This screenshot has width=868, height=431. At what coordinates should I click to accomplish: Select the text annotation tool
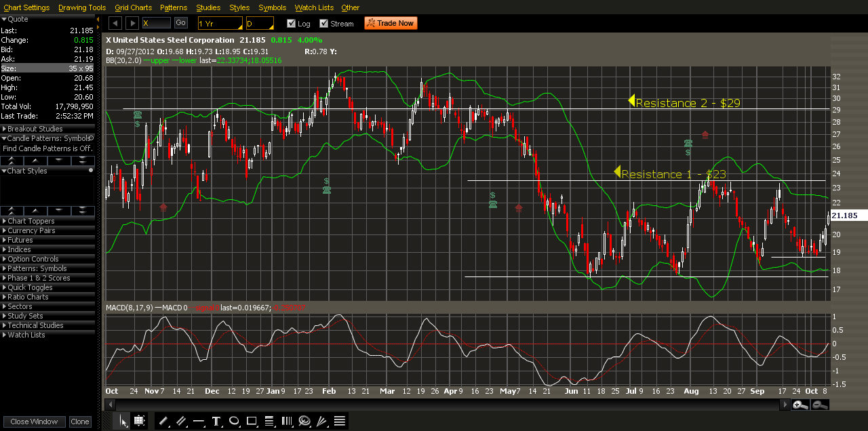[216, 421]
